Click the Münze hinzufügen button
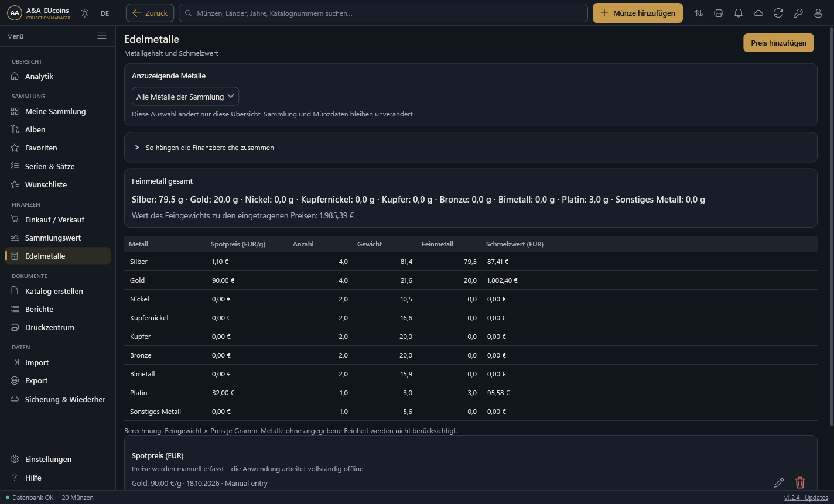Screen dimensions: 834x504 638,13
